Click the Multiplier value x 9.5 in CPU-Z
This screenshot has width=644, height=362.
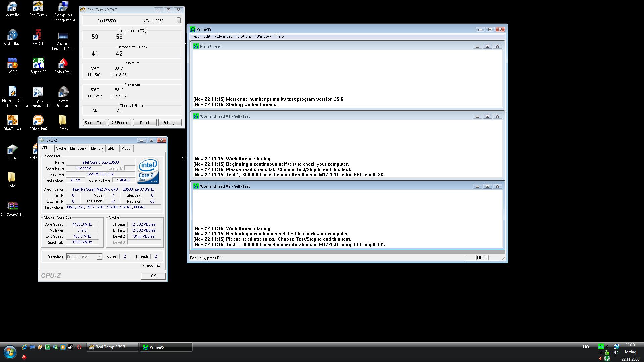[82, 231]
